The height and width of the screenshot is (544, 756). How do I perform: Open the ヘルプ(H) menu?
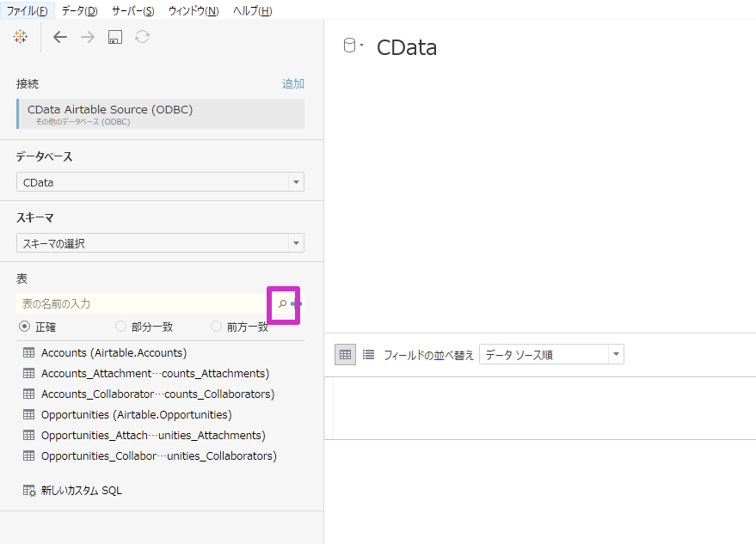[x=253, y=10]
